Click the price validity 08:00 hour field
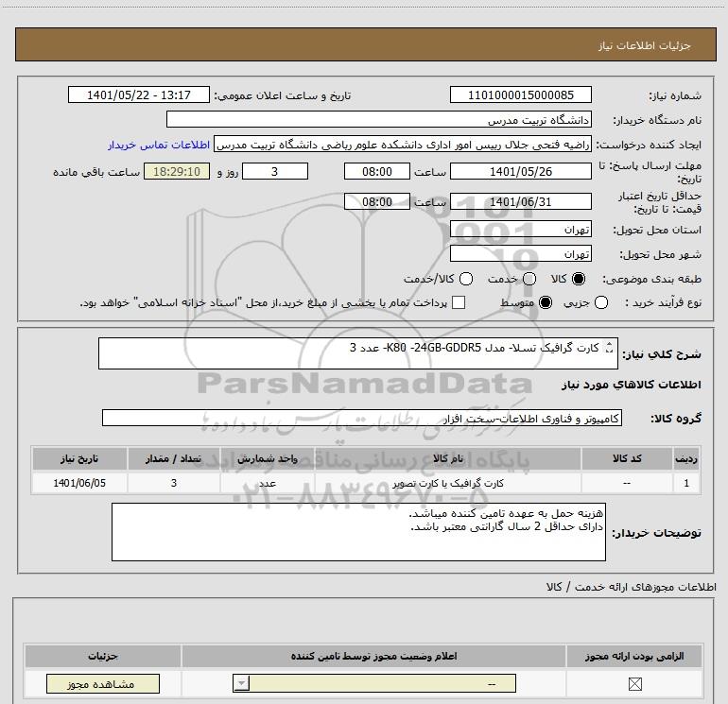728x704 pixels. point(377,201)
